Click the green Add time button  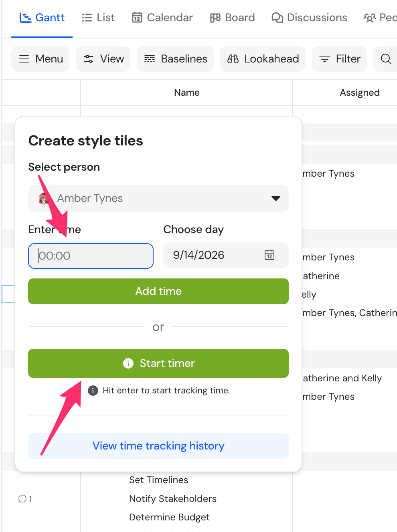point(158,291)
